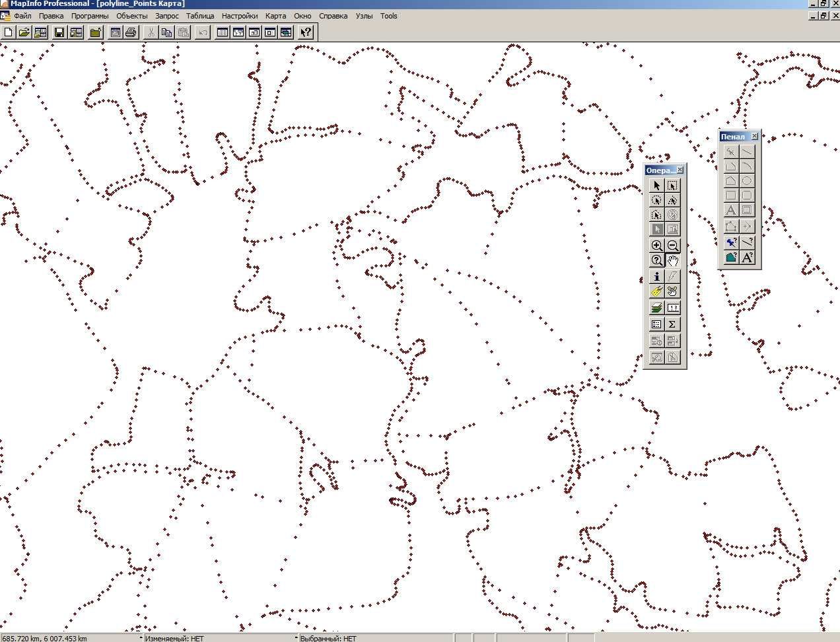This screenshot has width=840, height=642.
Task: Click the Change View question magnifier
Action: [x=656, y=260]
